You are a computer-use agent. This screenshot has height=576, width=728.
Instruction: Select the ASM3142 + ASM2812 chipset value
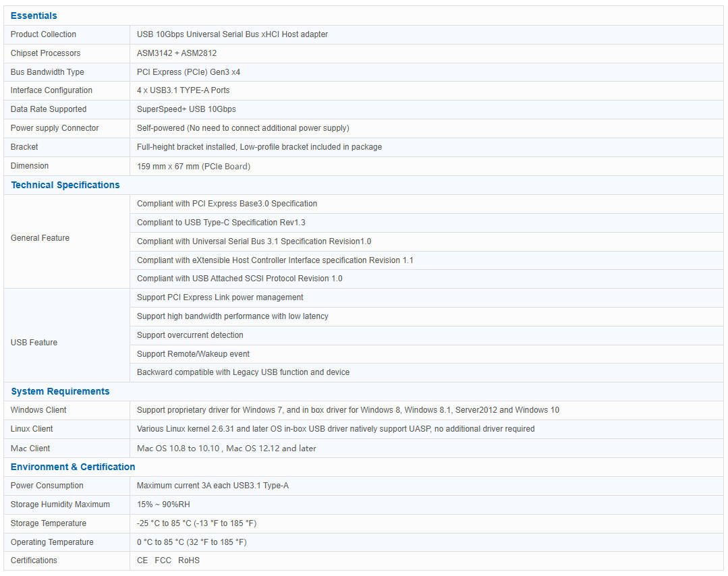pos(177,53)
